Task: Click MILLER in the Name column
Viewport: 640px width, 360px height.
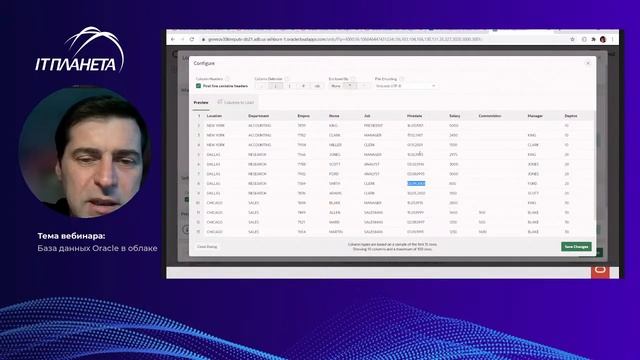Action: 335,145
